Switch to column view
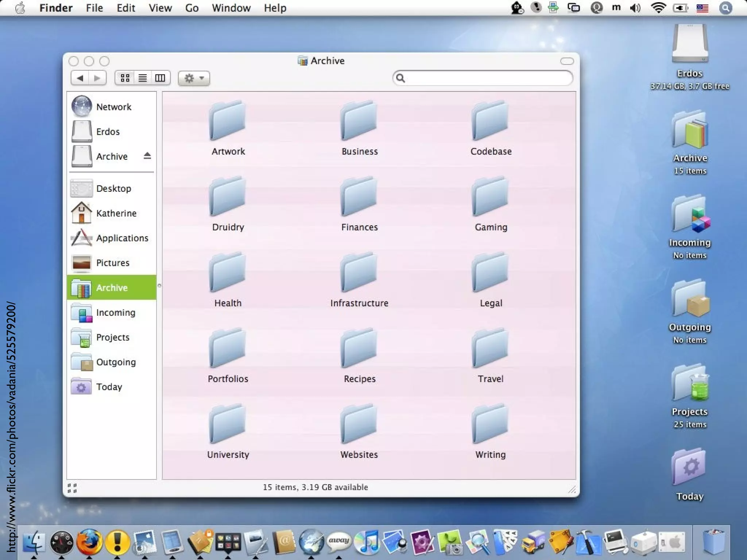The image size is (747, 560). (x=160, y=78)
